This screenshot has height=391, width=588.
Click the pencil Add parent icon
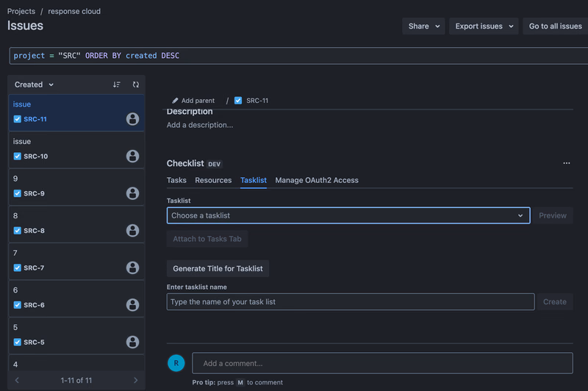[x=175, y=101]
